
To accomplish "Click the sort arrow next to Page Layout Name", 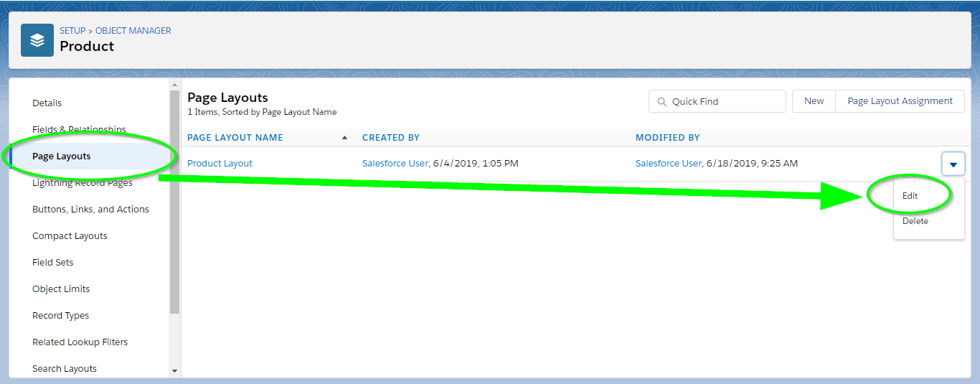I will pyautogui.click(x=344, y=137).
